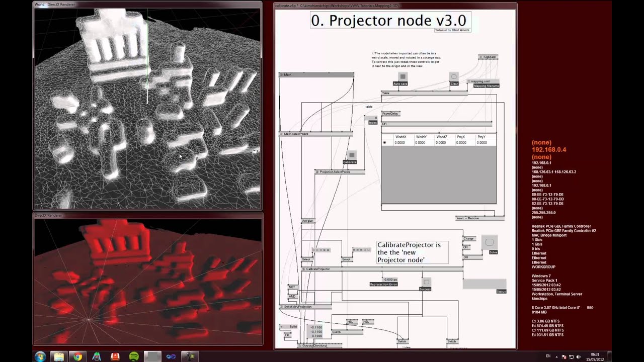The image size is (644, 362).
Task: Select the Change node
Action: (x=469, y=239)
